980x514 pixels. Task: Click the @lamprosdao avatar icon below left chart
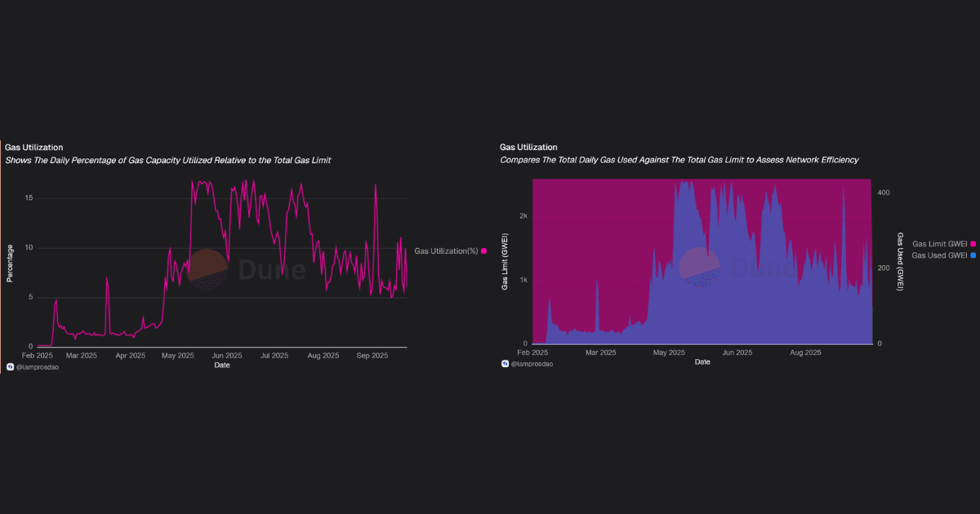8,366
